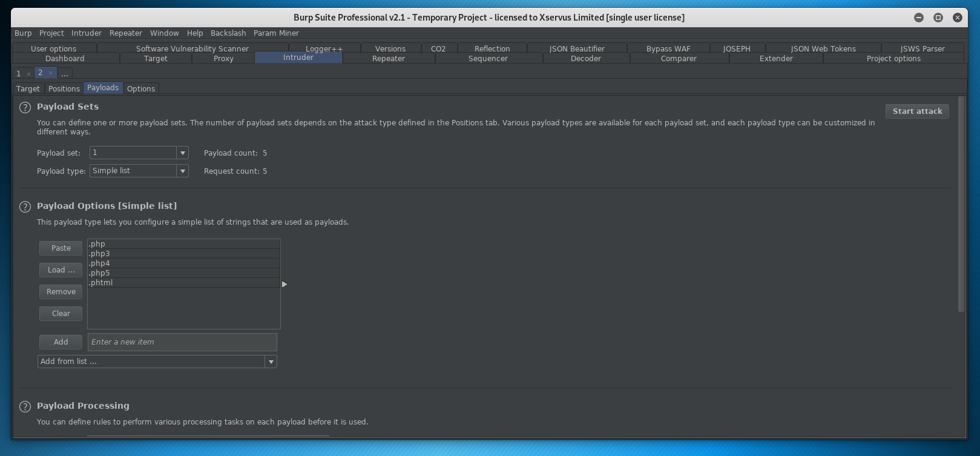The height and width of the screenshot is (456, 980).
Task: Open the Help menu
Action: 195,33
